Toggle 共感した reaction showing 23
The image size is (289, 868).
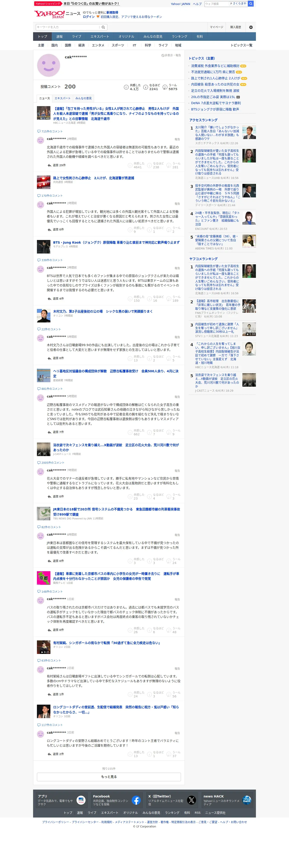(135, 497)
